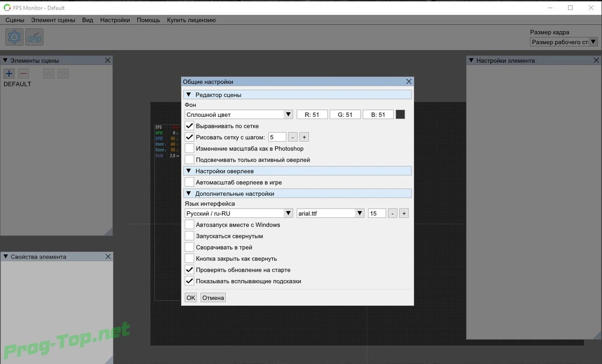Open the Сцены menu
The height and width of the screenshot is (364, 602).
pos(15,20)
